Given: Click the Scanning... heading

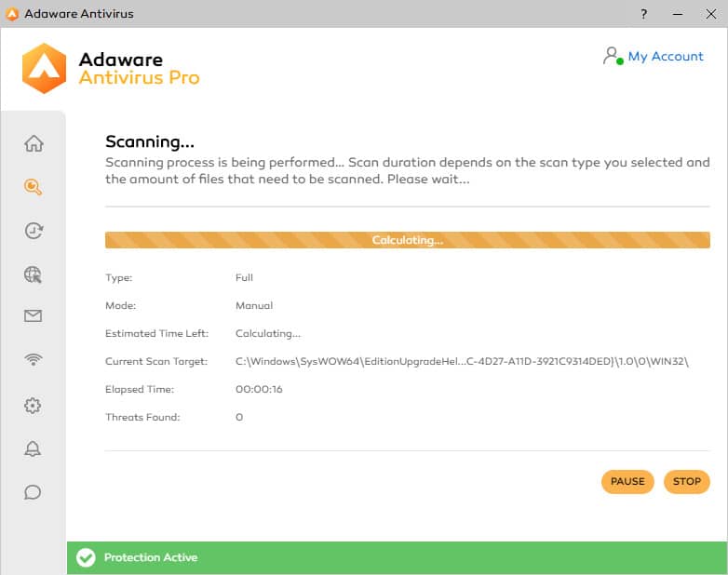Looking at the screenshot, I should (x=150, y=141).
